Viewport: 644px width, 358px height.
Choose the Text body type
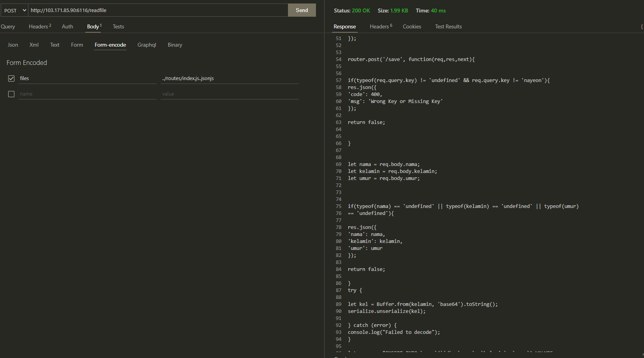click(x=55, y=45)
